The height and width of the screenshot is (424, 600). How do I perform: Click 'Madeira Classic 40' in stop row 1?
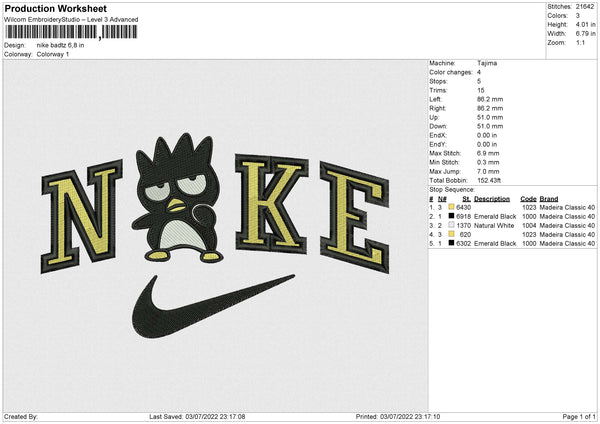click(x=567, y=207)
